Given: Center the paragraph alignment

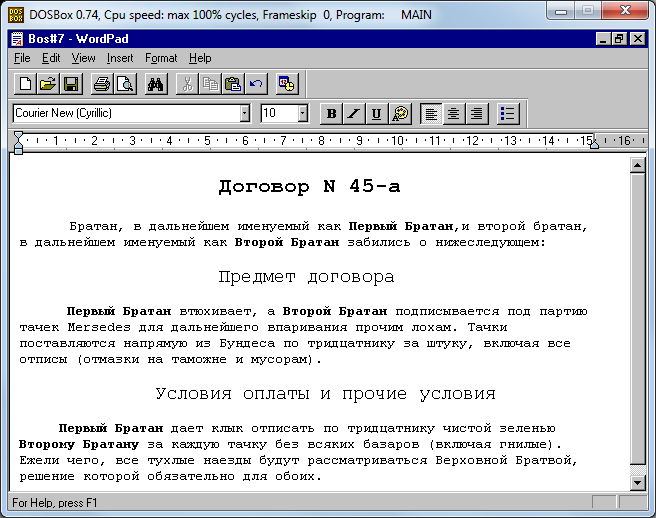Looking at the screenshot, I should coord(454,113).
